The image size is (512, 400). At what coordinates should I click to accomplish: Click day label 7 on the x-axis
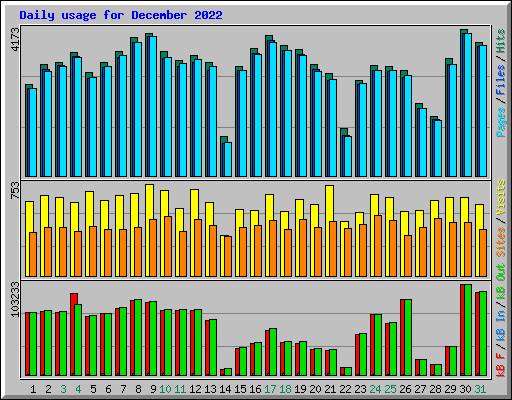coord(123,389)
